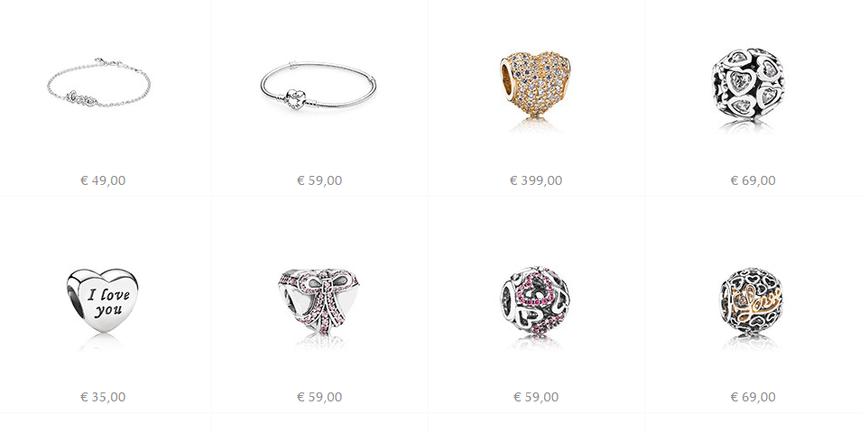
Task: Select the snake chain bracelet with heart clasp
Action: [319, 86]
